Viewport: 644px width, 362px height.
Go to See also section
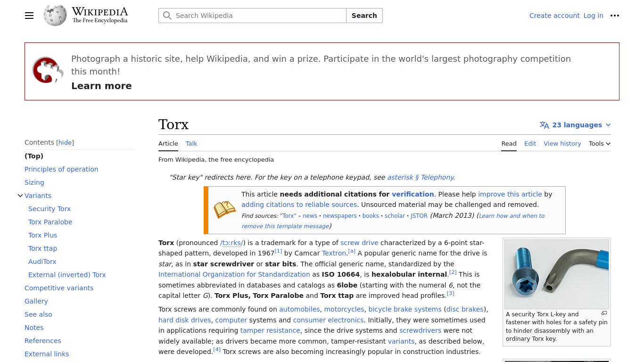click(x=38, y=314)
